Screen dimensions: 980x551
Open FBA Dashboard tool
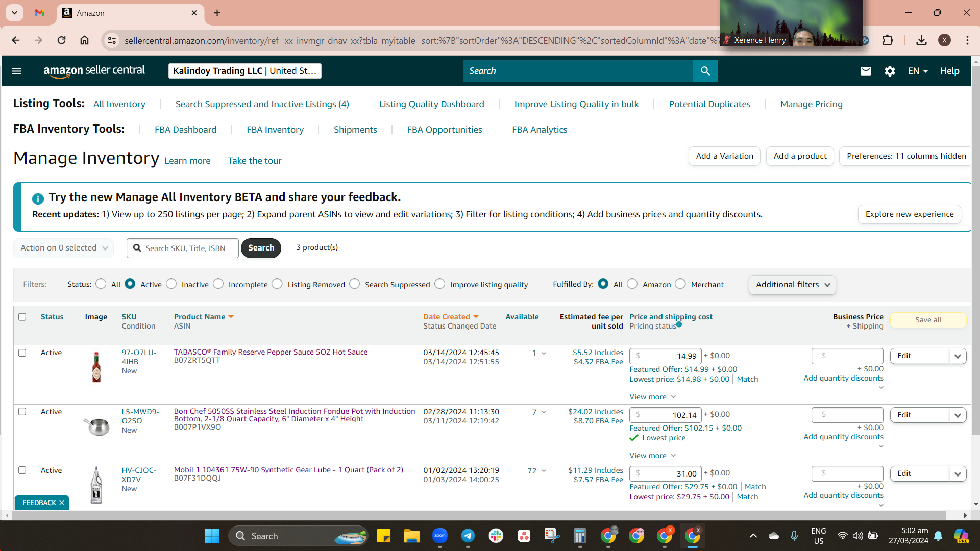click(x=185, y=130)
